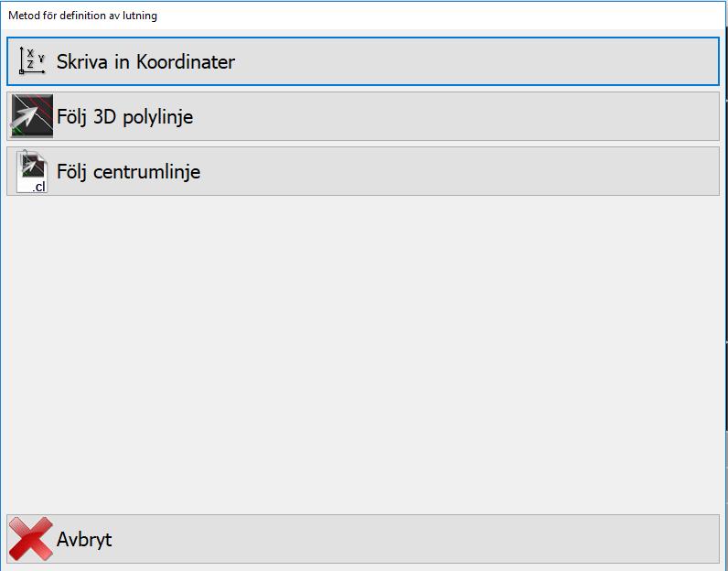Click the right end of the Avbryt button

point(696,539)
